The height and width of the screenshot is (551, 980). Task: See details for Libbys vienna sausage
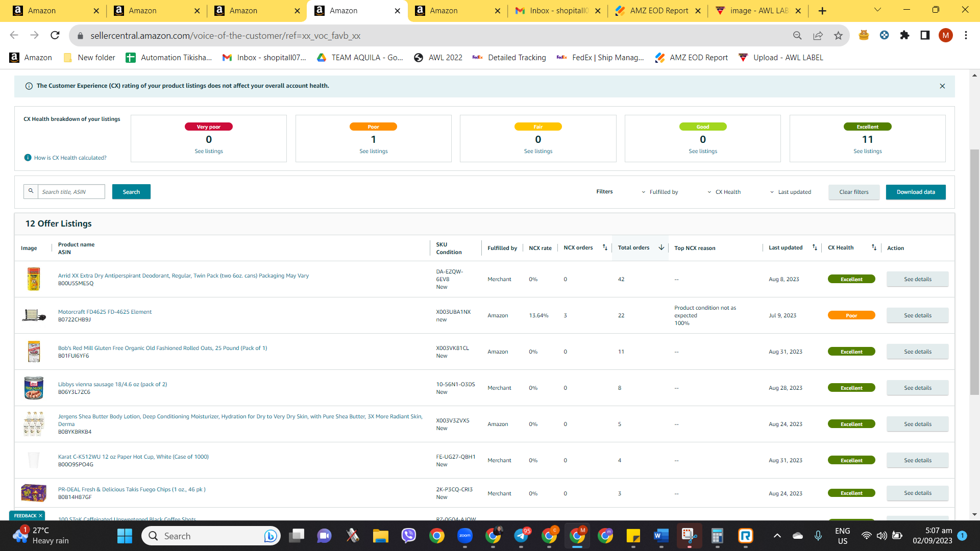pos(917,388)
